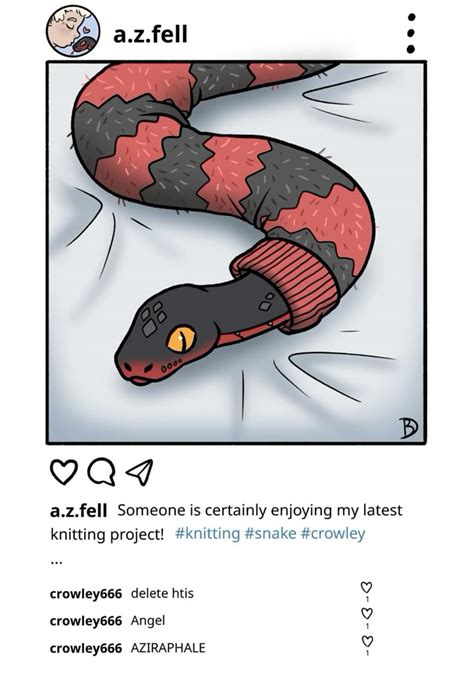Visit a.z.fell username in header
This screenshot has width=474, height=684.
click(x=150, y=34)
